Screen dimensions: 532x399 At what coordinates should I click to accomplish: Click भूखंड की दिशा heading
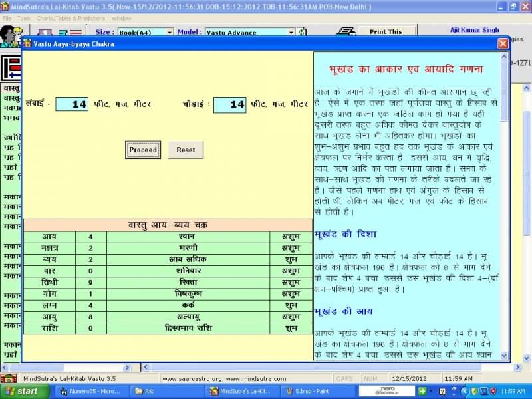click(x=345, y=235)
